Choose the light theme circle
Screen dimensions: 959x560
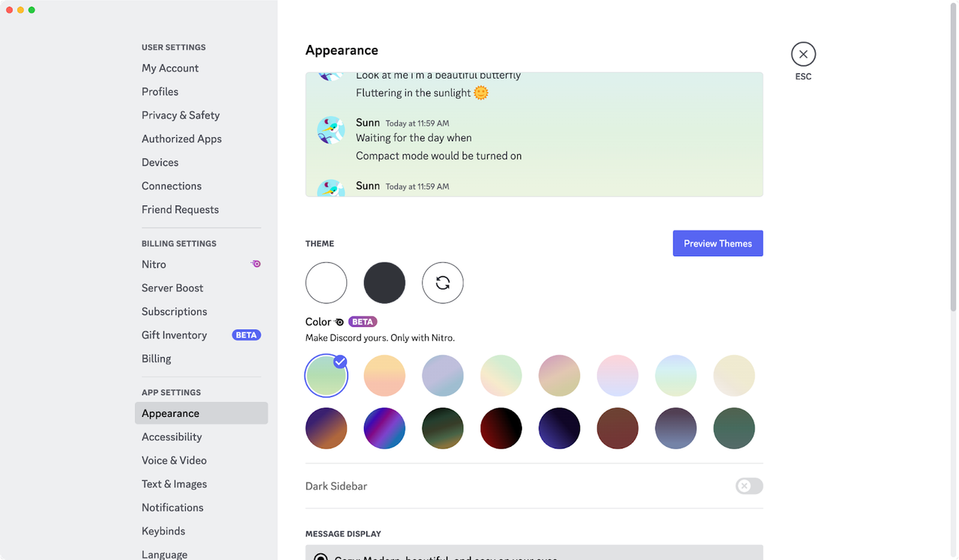326,283
